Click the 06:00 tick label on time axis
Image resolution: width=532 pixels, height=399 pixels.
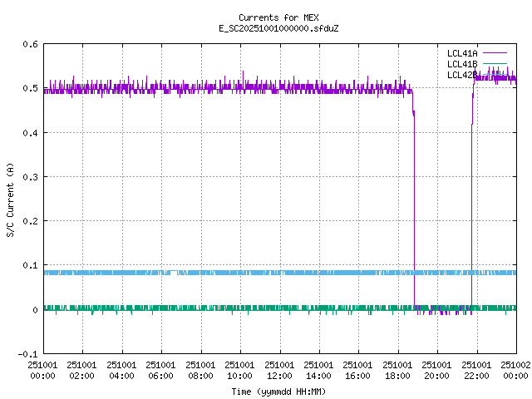tap(160, 371)
